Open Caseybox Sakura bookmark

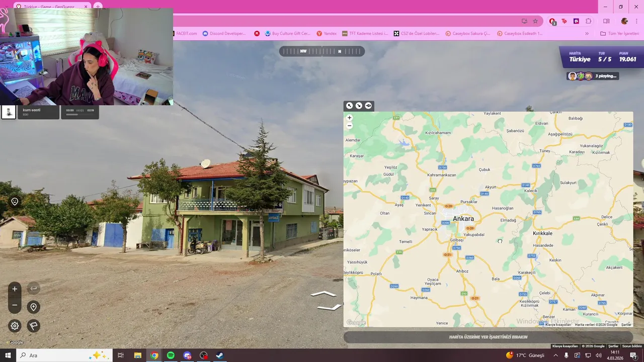[x=468, y=34]
